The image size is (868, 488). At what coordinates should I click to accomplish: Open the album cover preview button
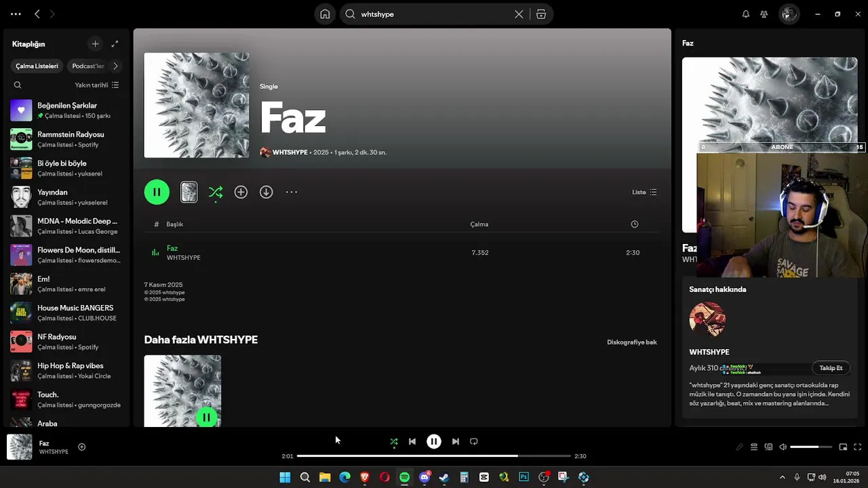[189, 192]
